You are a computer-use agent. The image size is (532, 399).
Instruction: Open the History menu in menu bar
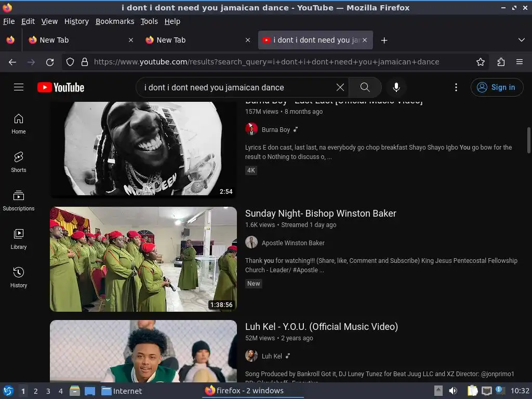(76, 21)
